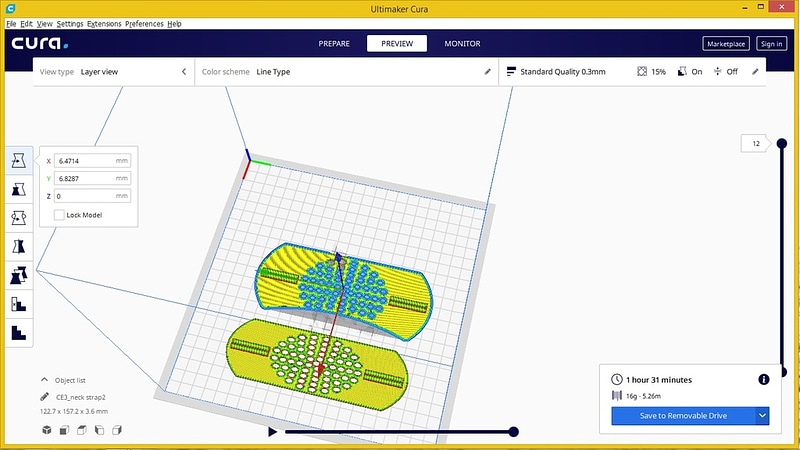800x450 pixels.
Task: Select the Mirror tool
Action: click(x=19, y=246)
